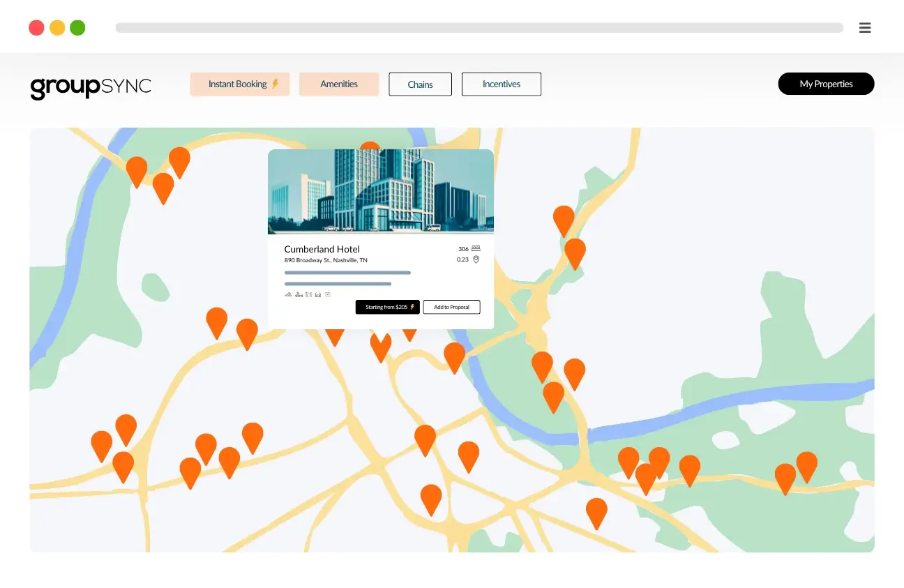Screen dimensions: 904x588
Task: Click the swimming pool amenity icon
Action: click(288, 294)
